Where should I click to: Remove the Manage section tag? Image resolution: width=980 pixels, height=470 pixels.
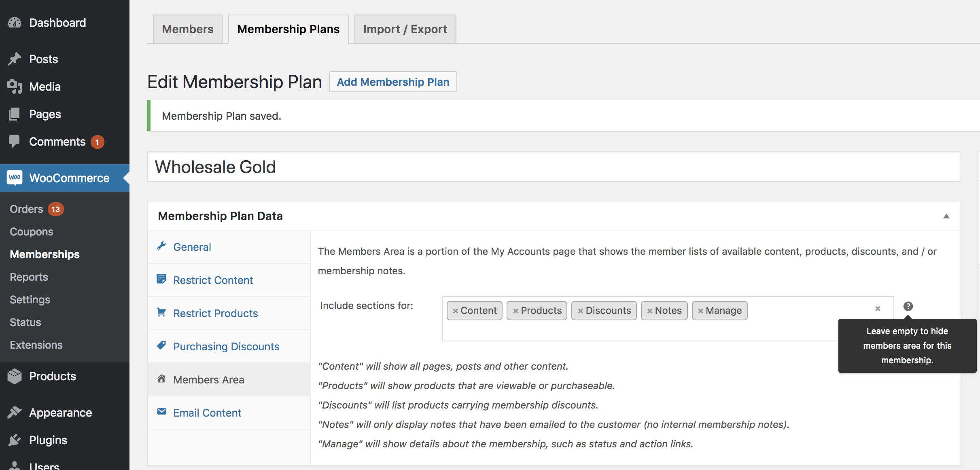(700, 311)
